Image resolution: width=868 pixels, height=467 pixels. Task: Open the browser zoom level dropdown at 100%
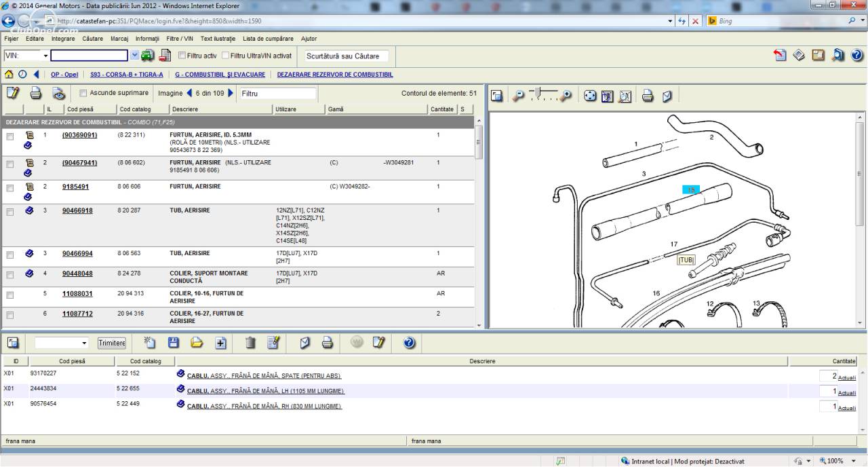point(854,461)
